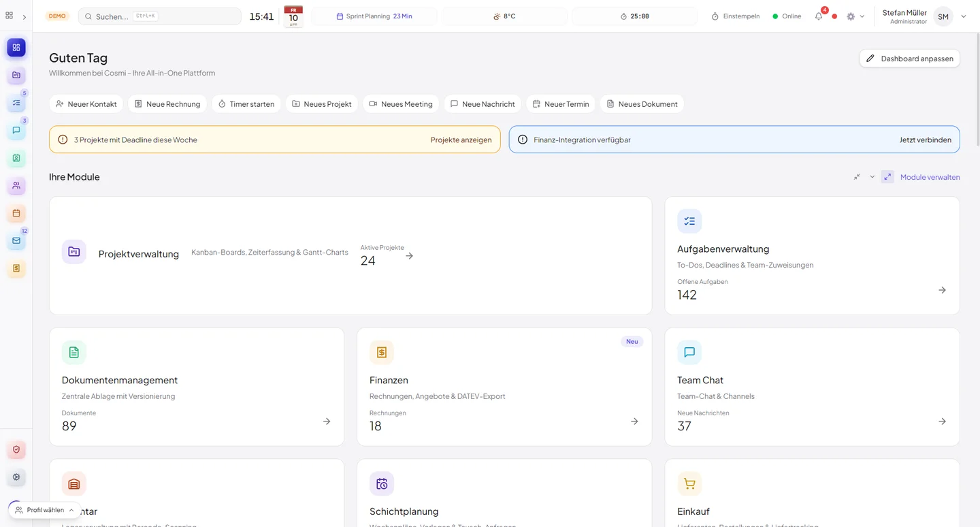Image resolution: width=980 pixels, height=527 pixels.
Task: Open Module verwalten link
Action: point(930,176)
